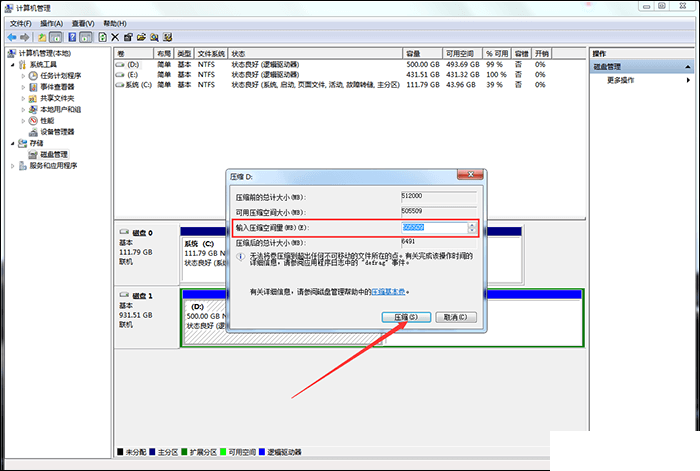Open the 文件(F) menu
Screen dimensions: 700x471
21,24
